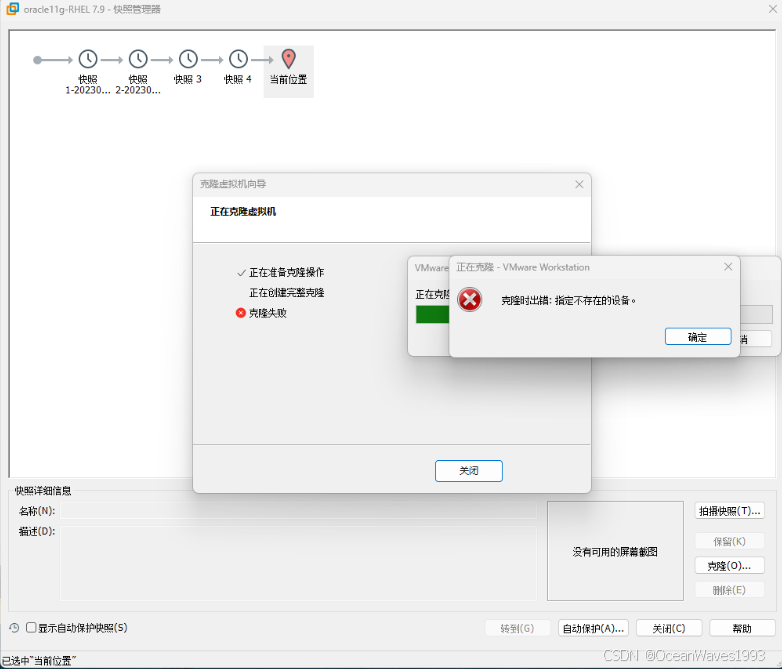Click the snapshot timeline start dot

(x=37, y=60)
